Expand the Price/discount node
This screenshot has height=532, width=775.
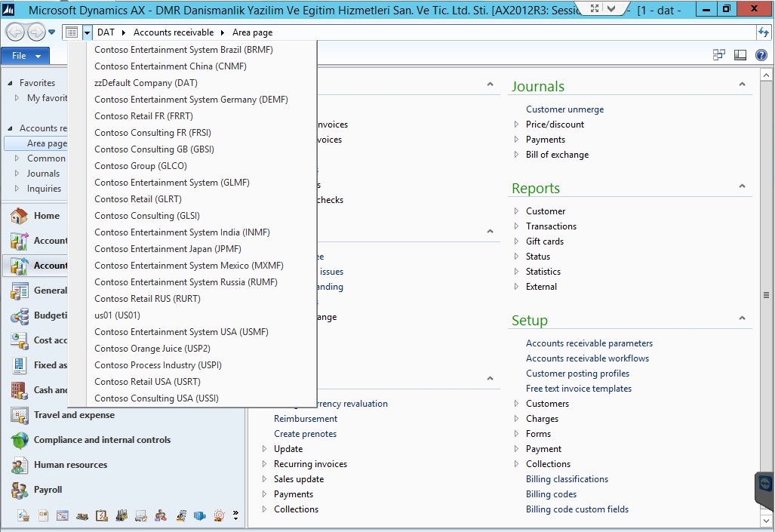[516, 124]
